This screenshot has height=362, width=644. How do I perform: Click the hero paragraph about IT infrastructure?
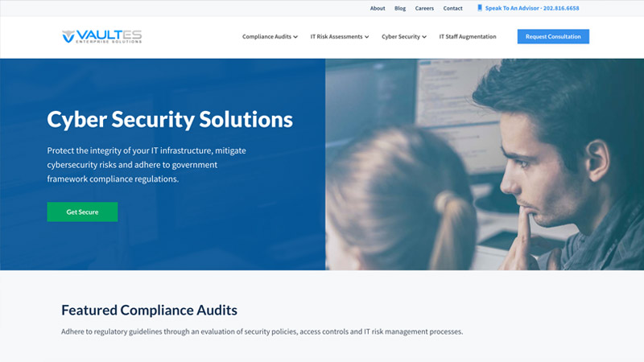pyautogui.click(x=143, y=164)
